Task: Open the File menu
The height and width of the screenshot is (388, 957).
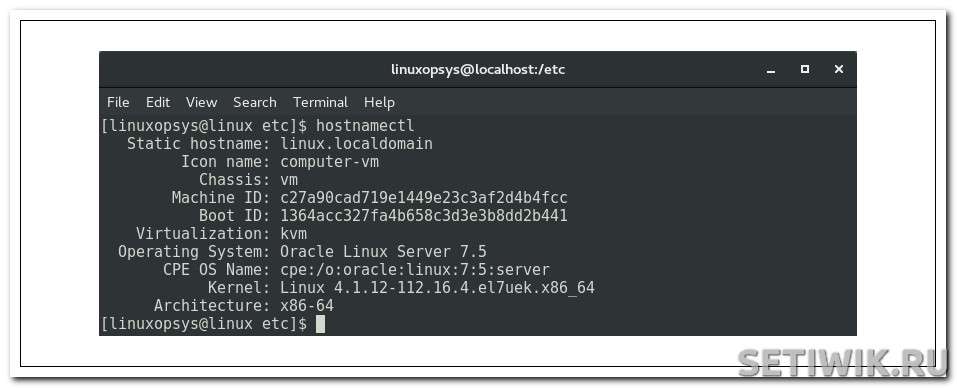Action: (x=118, y=102)
